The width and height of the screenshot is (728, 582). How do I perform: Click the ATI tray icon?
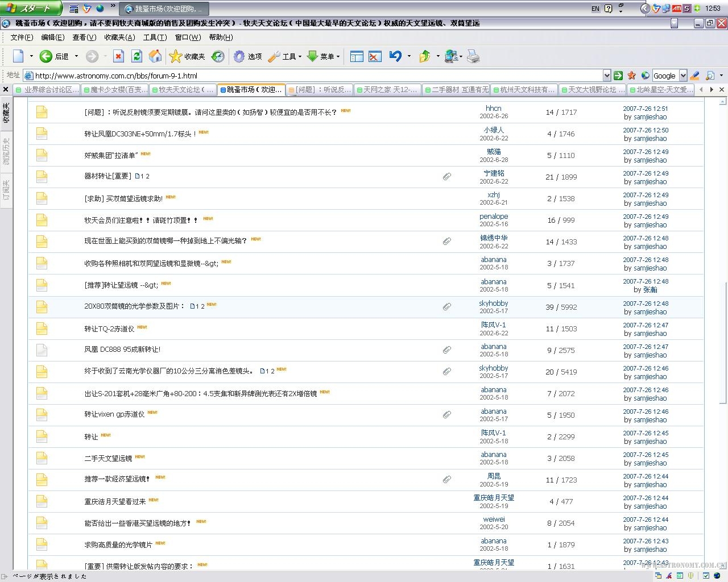(x=676, y=9)
